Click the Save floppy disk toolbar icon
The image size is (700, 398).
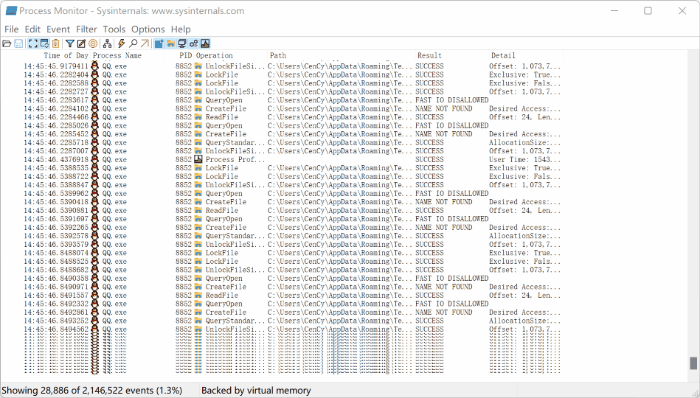[19, 43]
